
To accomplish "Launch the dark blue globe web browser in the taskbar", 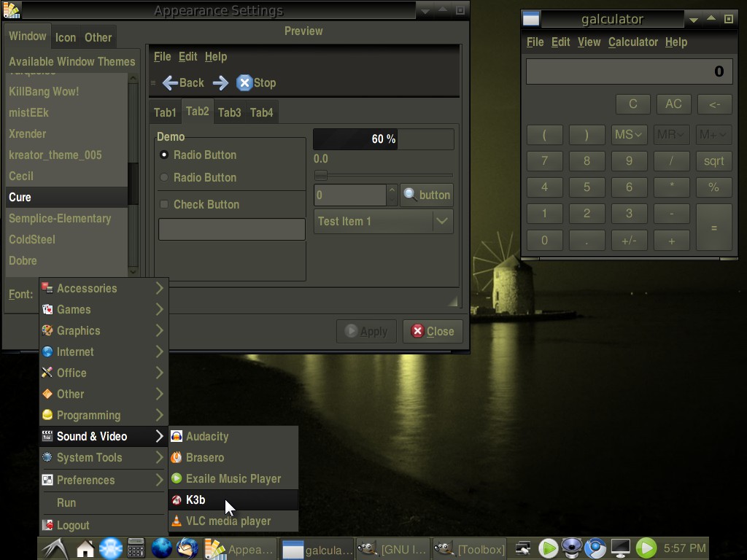I will click(x=161, y=548).
